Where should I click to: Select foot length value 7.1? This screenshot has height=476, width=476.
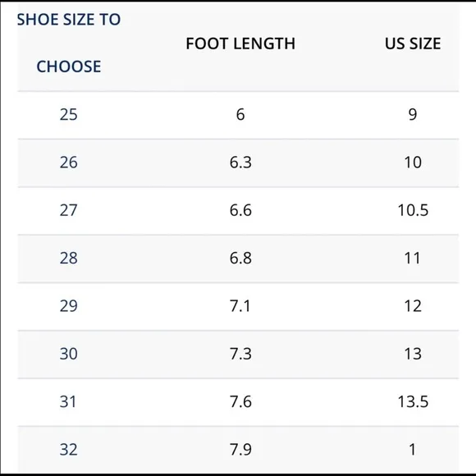click(x=240, y=305)
